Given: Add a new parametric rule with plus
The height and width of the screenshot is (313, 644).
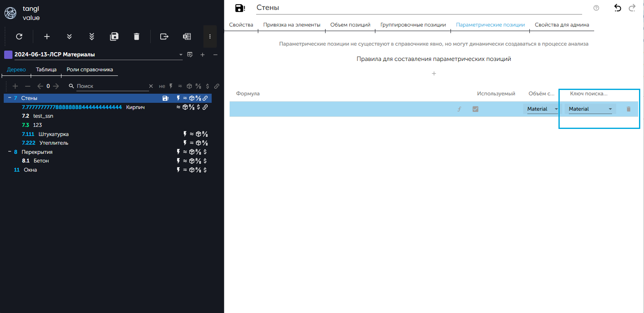Looking at the screenshot, I should (x=434, y=74).
